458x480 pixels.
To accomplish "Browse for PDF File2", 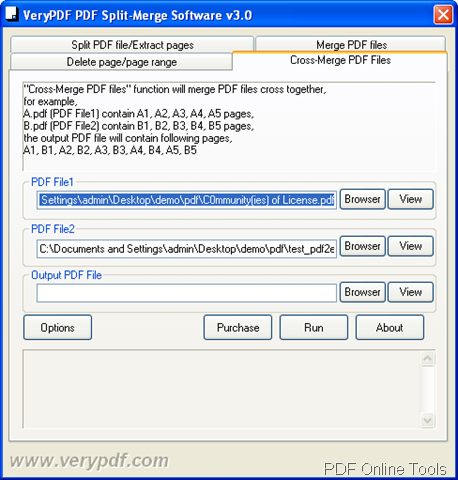I will point(363,246).
